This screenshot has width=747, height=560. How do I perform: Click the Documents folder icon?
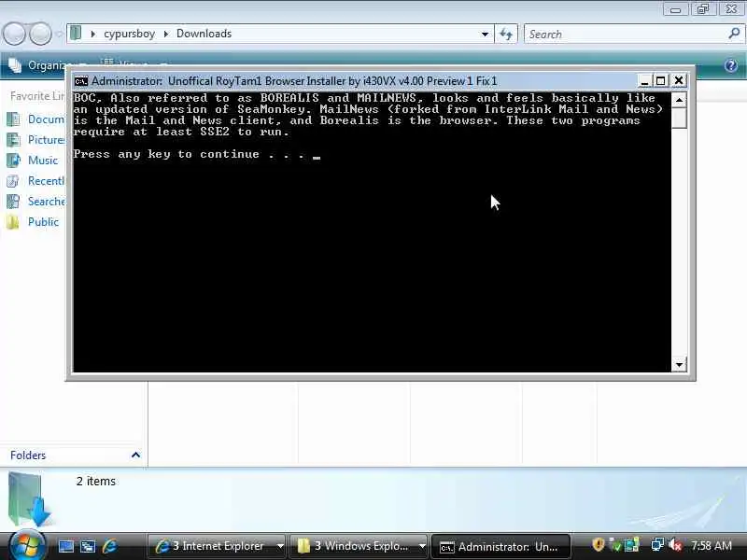[13, 119]
